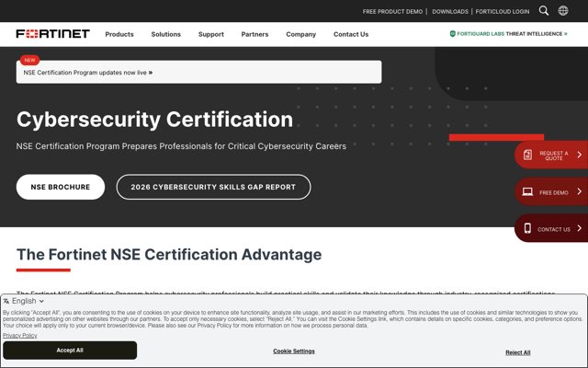Click the side Contact Us label
The width and height of the screenshot is (588, 368).
point(553,229)
